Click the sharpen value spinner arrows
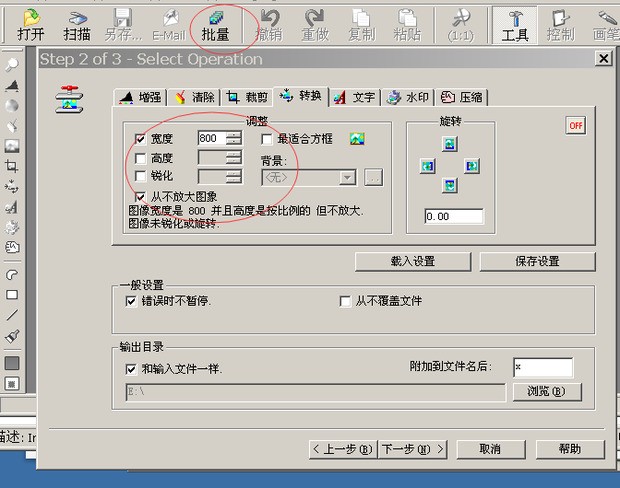This screenshot has width=620, height=488. [234, 176]
